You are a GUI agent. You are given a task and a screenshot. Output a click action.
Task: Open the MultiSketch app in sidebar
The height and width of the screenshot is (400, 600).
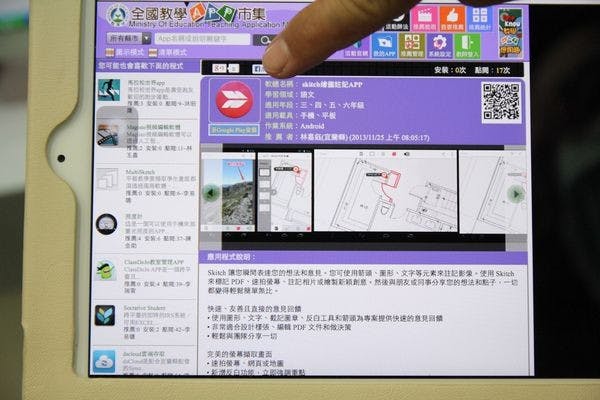pyautogui.click(x=108, y=179)
